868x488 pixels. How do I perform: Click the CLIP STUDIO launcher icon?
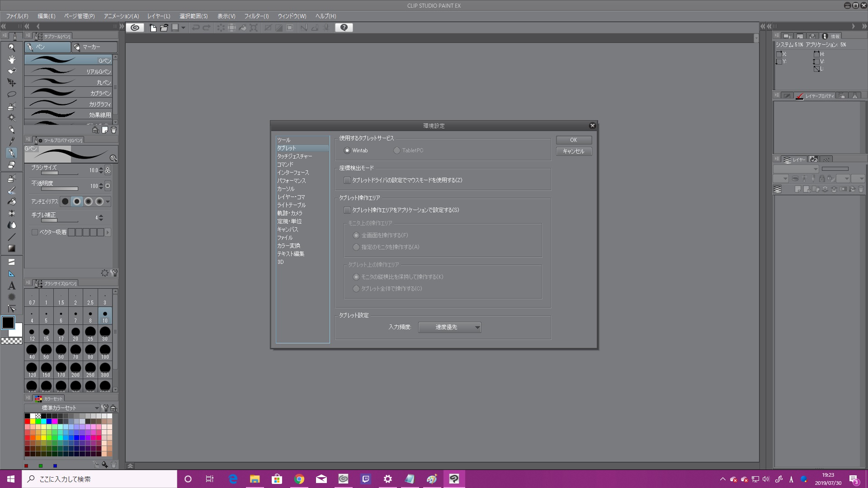135,28
